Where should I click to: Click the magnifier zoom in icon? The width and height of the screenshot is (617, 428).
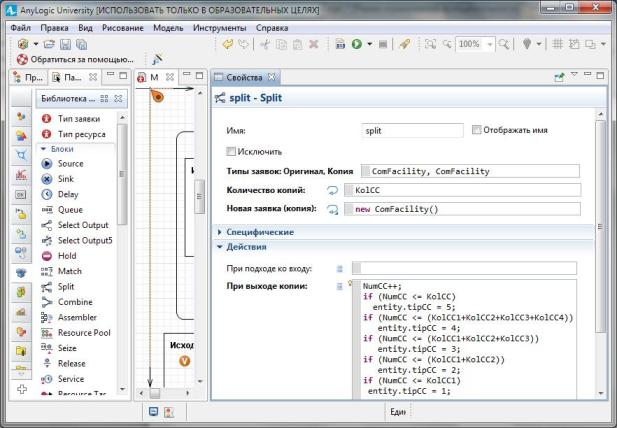[504, 44]
